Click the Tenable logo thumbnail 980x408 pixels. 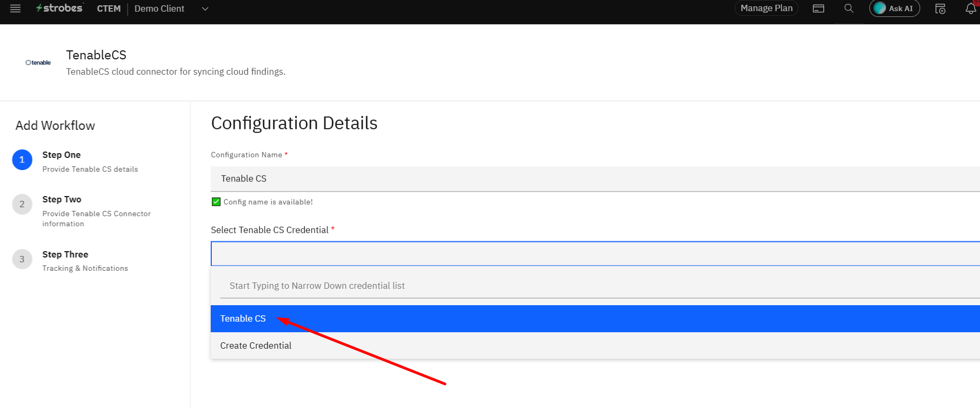[38, 63]
